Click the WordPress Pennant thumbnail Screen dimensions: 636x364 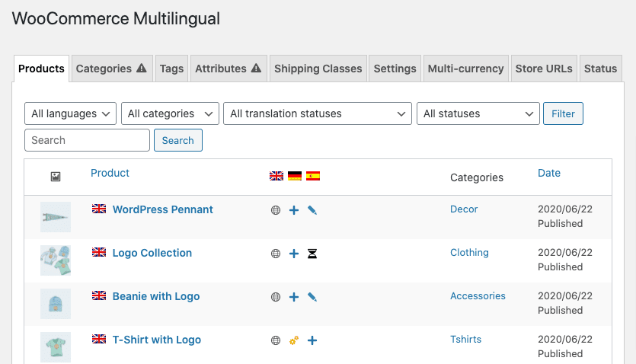[x=56, y=217]
